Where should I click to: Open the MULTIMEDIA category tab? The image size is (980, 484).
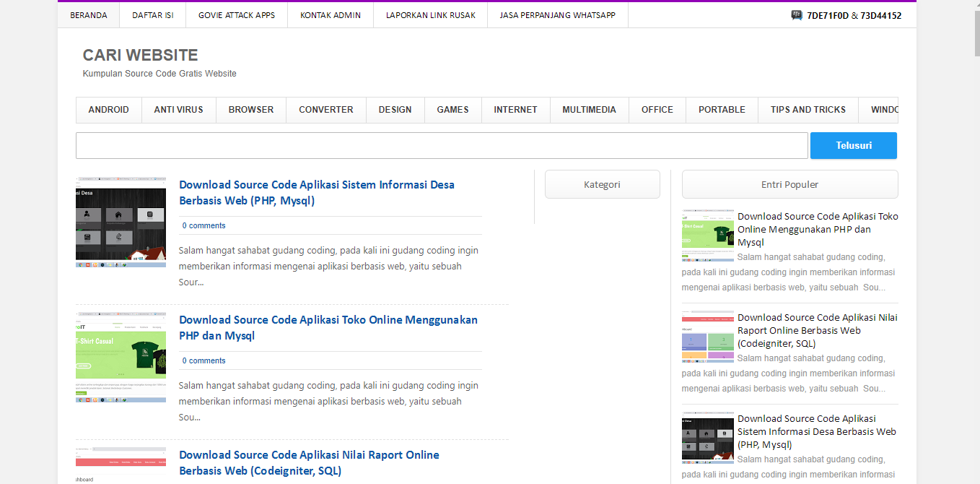pyautogui.click(x=590, y=110)
